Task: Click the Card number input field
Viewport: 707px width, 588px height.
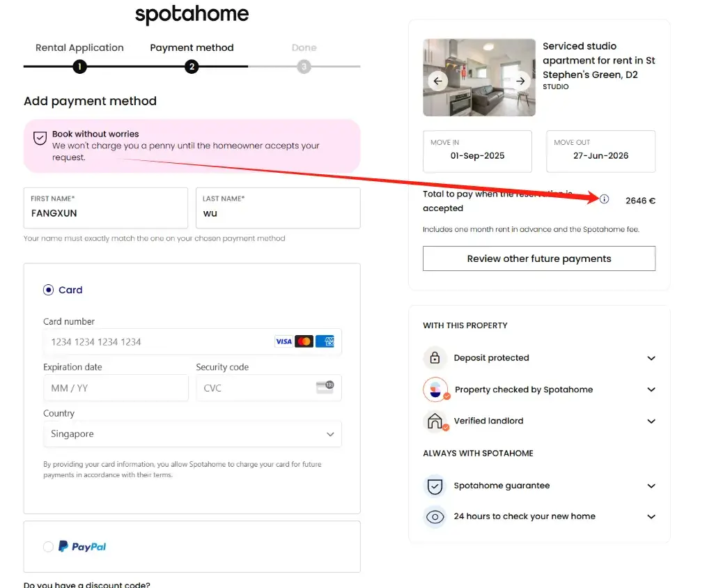Action: click(160, 342)
